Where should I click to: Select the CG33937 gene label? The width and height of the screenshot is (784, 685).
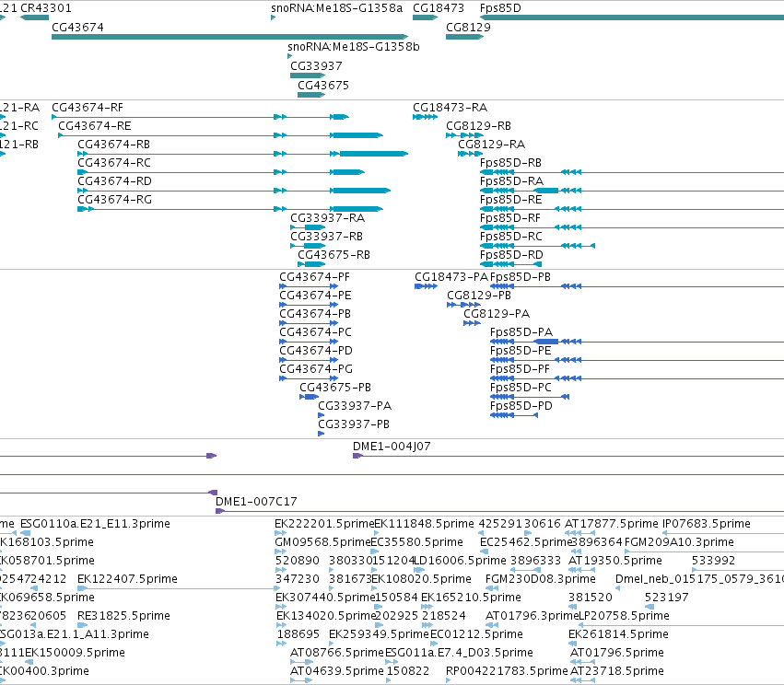tap(316, 66)
